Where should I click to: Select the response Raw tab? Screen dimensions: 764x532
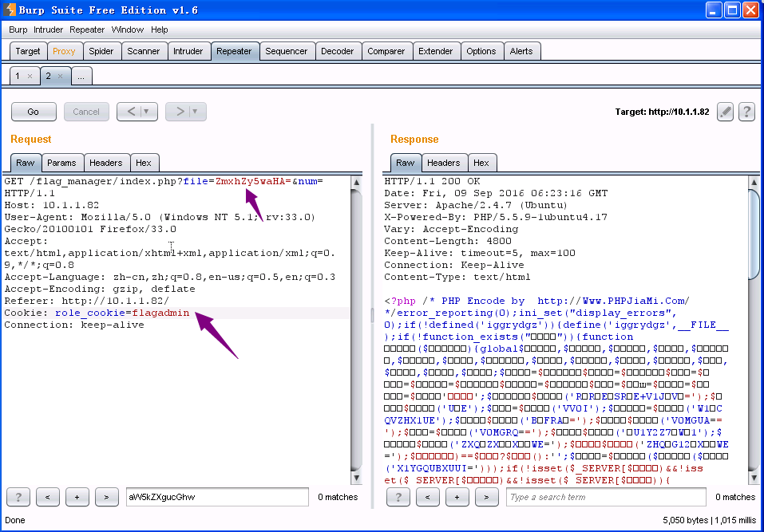406,163
